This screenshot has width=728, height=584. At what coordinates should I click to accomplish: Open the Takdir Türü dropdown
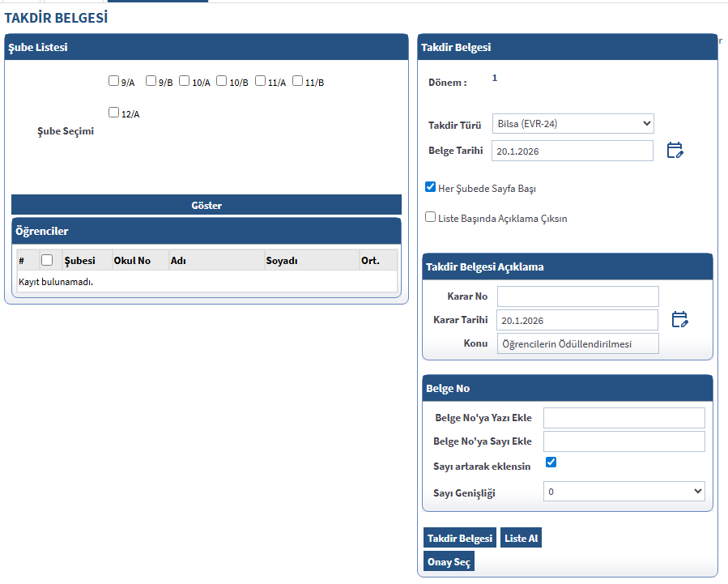573,124
